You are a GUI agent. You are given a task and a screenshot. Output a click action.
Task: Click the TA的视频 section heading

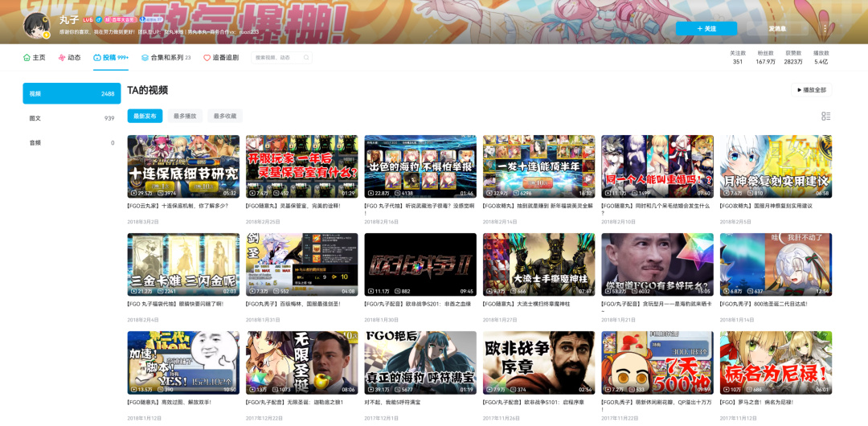[x=148, y=90]
